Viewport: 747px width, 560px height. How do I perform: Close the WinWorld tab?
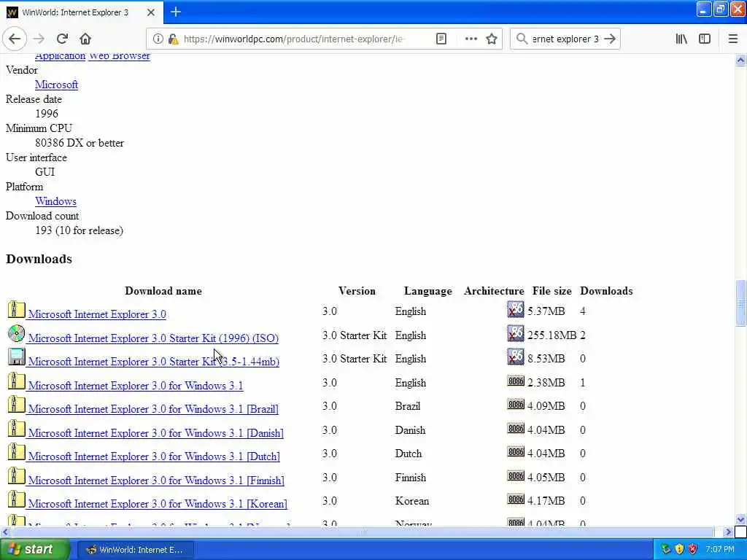(x=150, y=12)
